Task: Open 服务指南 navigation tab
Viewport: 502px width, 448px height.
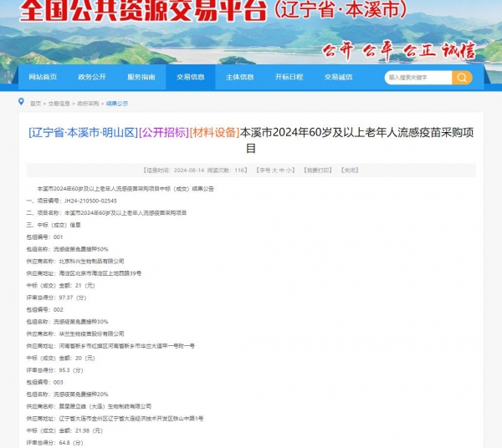Action: [x=141, y=77]
